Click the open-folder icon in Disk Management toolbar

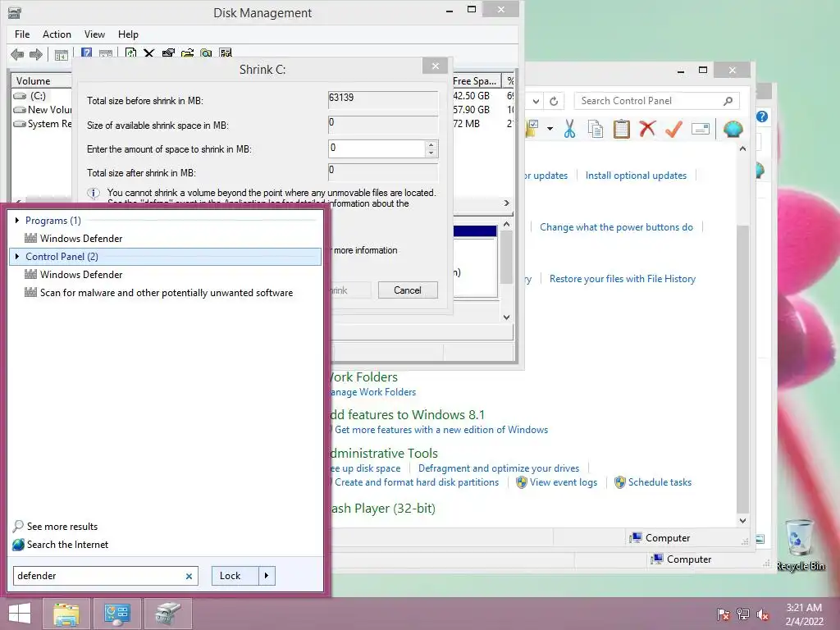(x=188, y=52)
